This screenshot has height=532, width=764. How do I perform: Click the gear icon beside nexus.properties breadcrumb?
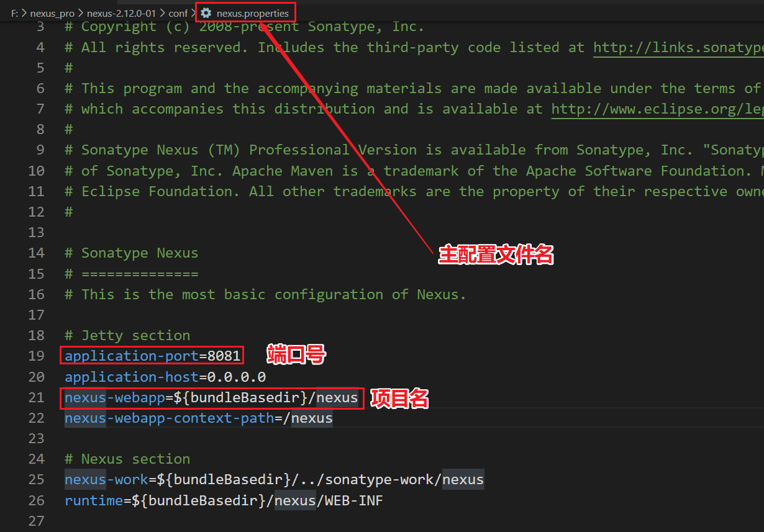[206, 13]
